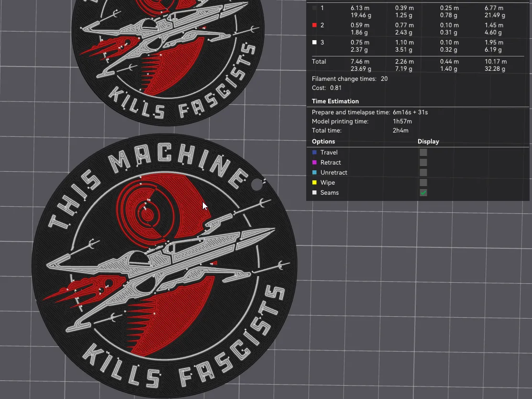Viewport: 532px width, 399px height.
Task: Click filament 3 total 1.95 m cell
Action: click(494, 43)
